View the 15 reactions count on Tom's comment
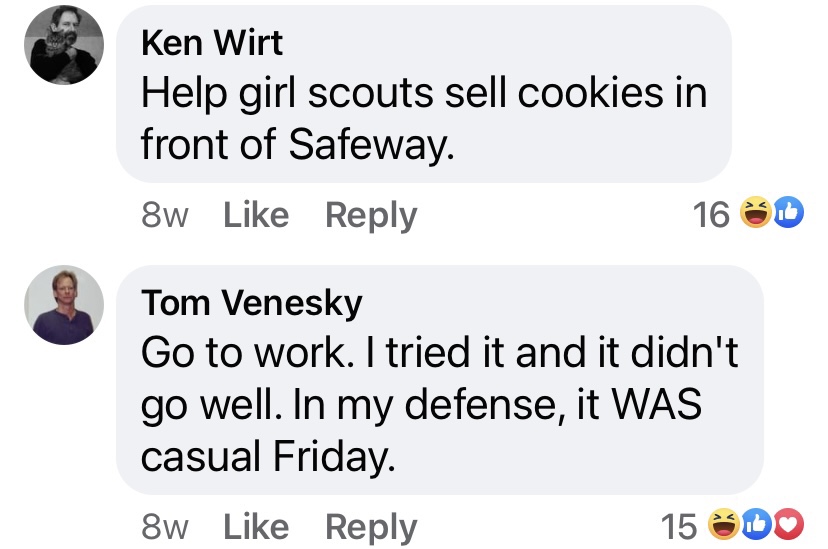 click(679, 526)
